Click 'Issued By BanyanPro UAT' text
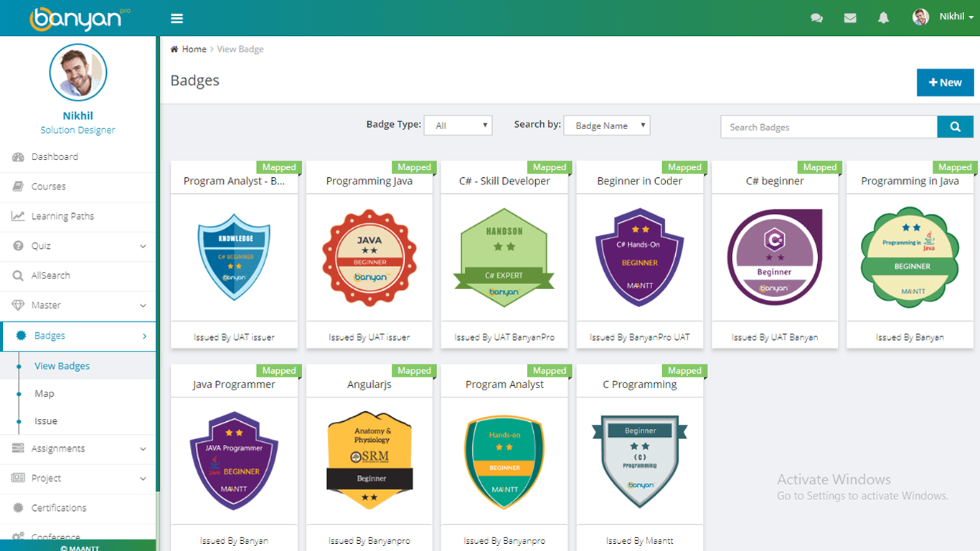 pyautogui.click(x=639, y=337)
